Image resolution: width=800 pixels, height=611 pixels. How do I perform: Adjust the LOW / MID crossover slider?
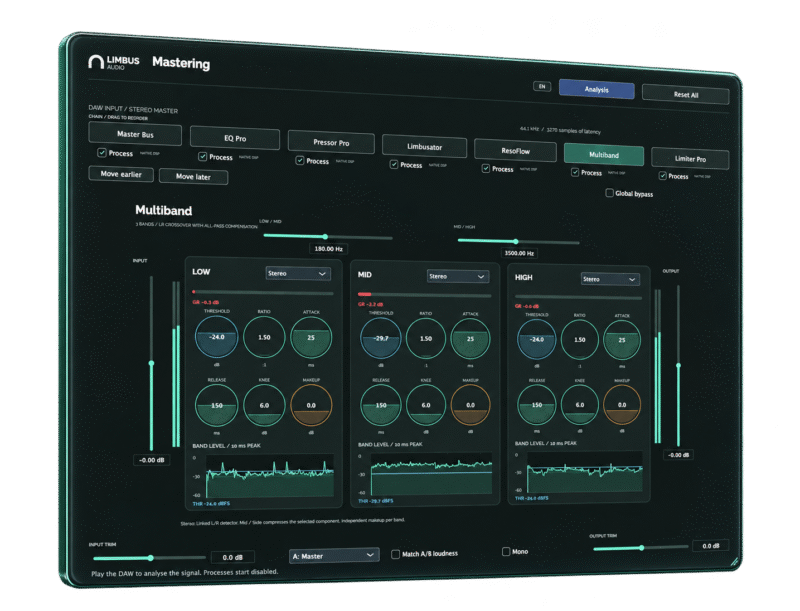pyautogui.click(x=328, y=237)
